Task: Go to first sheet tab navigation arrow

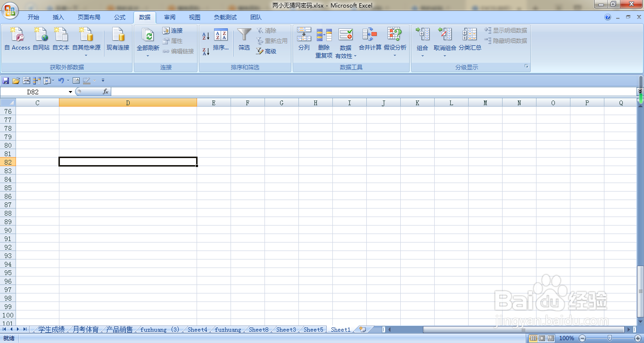Action: (x=5, y=329)
